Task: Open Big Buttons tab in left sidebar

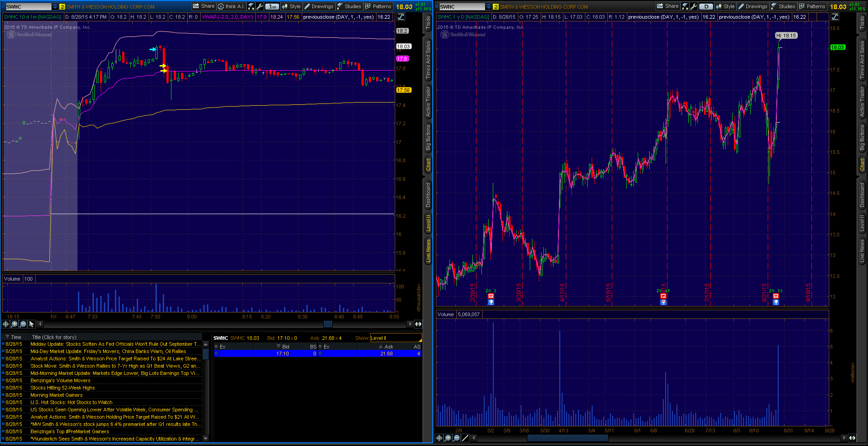Action: click(x=428, y=137)
